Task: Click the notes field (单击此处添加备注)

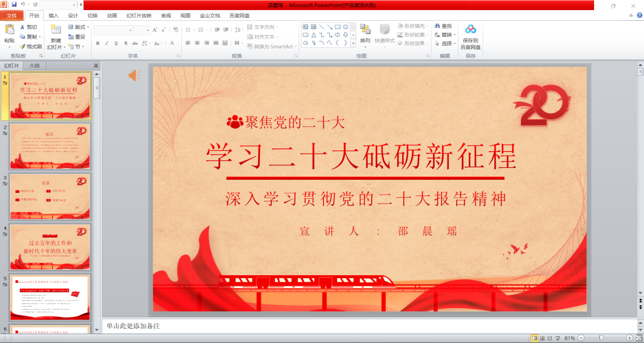Action: 369,326
